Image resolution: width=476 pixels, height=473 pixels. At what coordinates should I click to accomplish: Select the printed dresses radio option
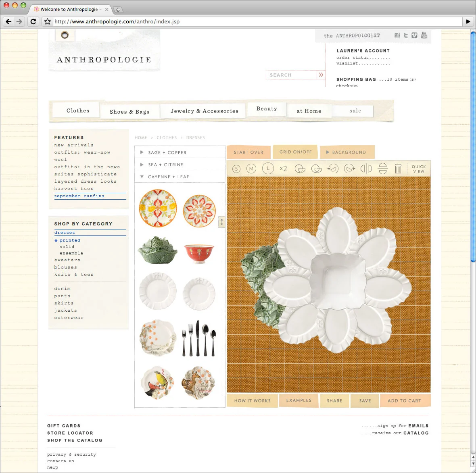tap(56, 240)
